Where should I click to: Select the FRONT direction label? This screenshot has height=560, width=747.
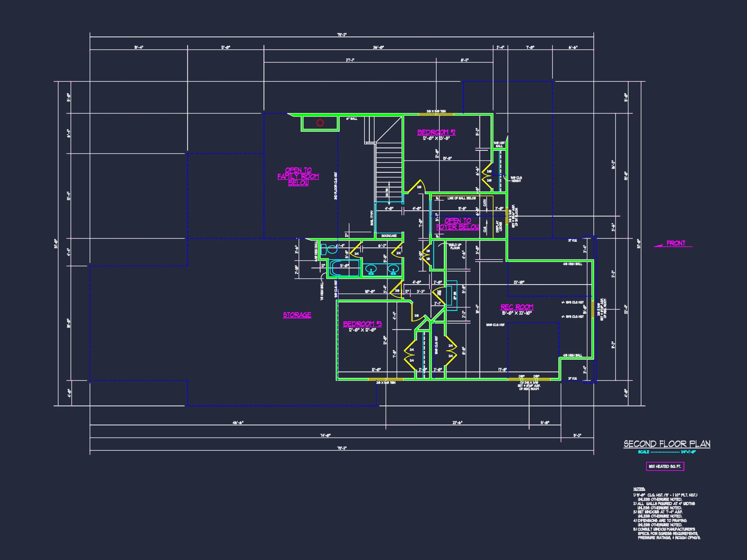676,243
